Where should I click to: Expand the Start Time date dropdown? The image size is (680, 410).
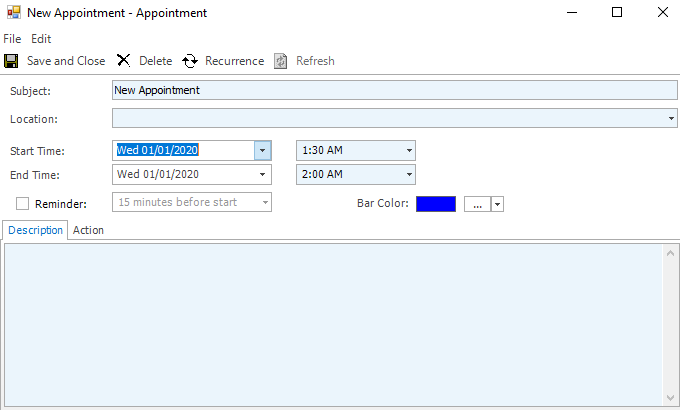[262, 150]
